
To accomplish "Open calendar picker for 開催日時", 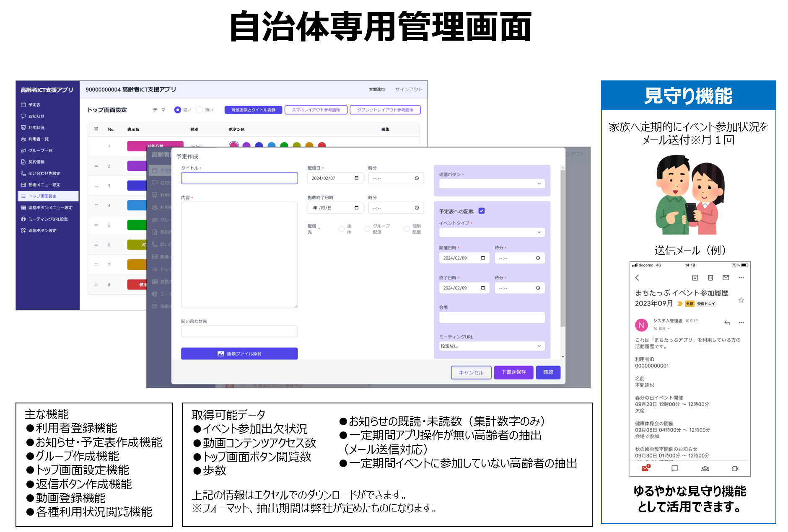I will 483,258.
